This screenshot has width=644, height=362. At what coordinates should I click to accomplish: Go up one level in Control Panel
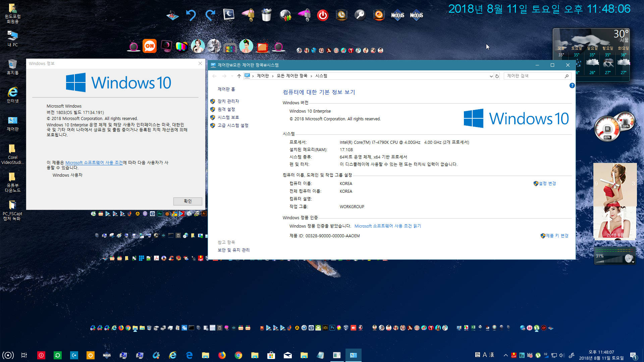(239, 76)
